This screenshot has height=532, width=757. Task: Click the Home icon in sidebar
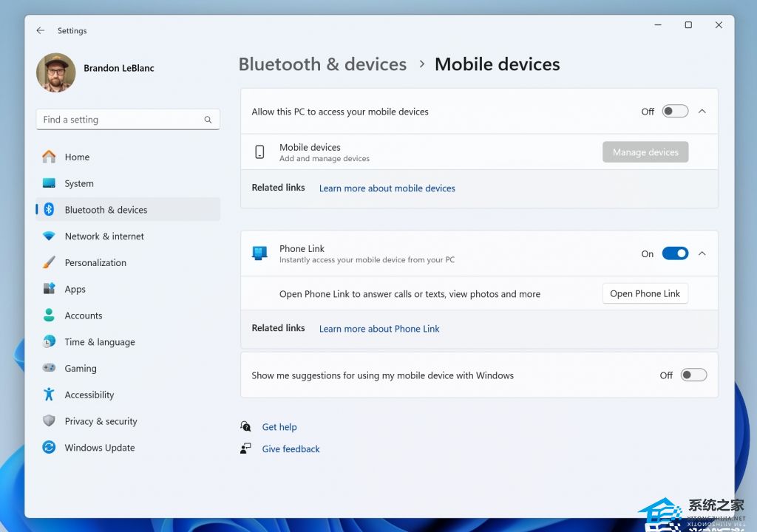point(49,157)
